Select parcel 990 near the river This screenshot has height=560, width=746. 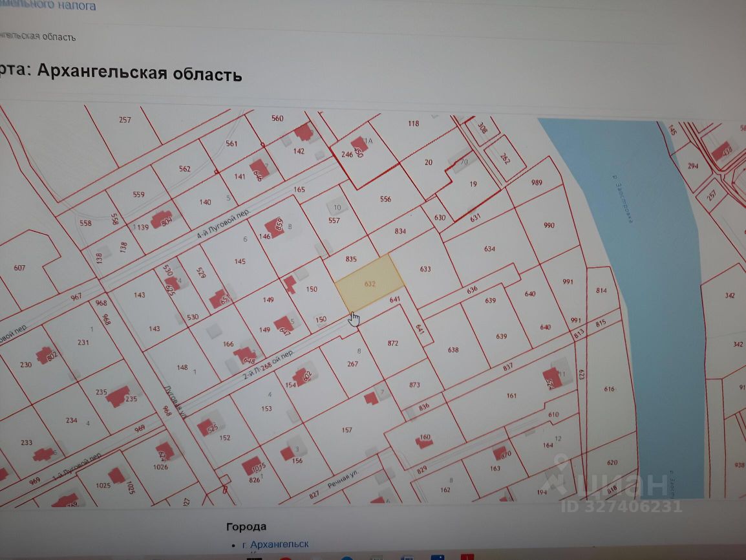click(x=549, y=225)
